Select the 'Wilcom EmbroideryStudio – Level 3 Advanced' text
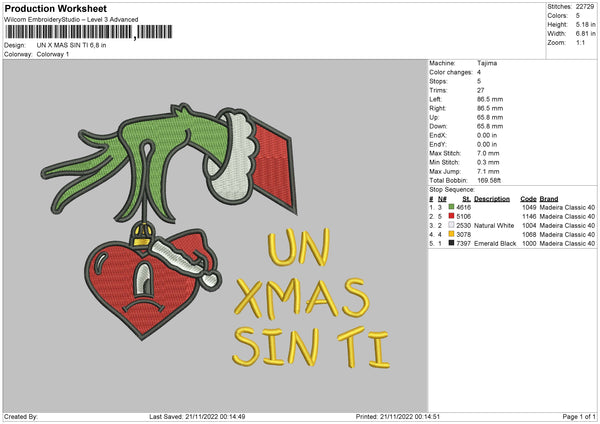Viewport: 600px width, 424px height. [71, 20]
